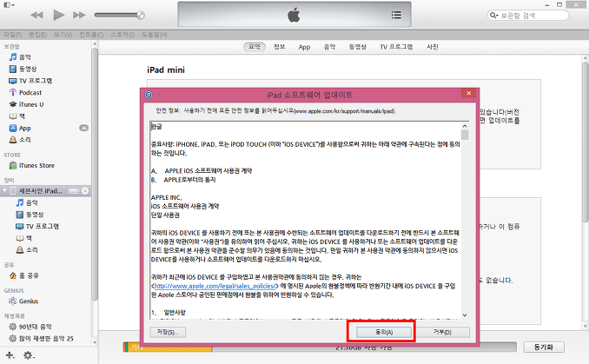The height and width of the screenshot is (364, 589).
Task: Open the 보기(V) menu
Action: pos(63,35)
